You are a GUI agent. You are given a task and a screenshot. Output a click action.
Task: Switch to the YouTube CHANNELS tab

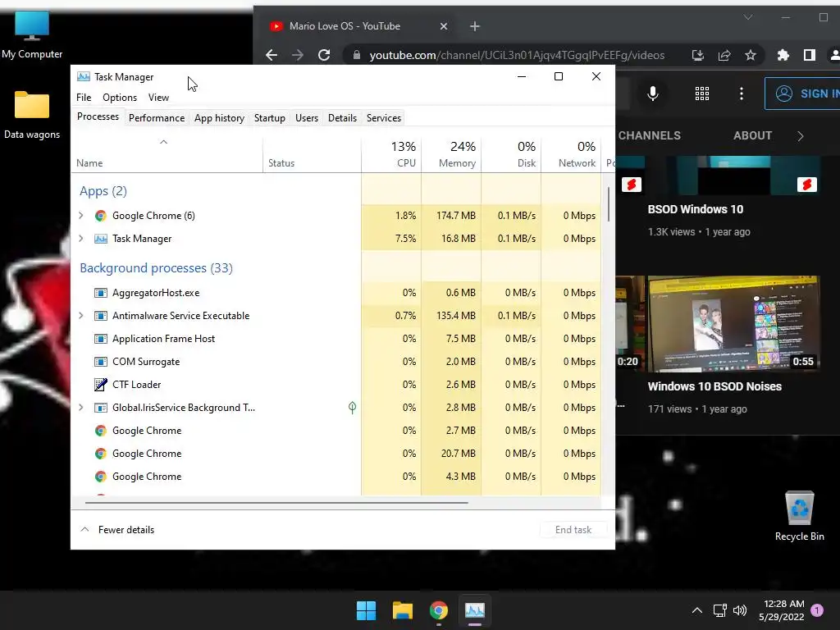[650, 135]
